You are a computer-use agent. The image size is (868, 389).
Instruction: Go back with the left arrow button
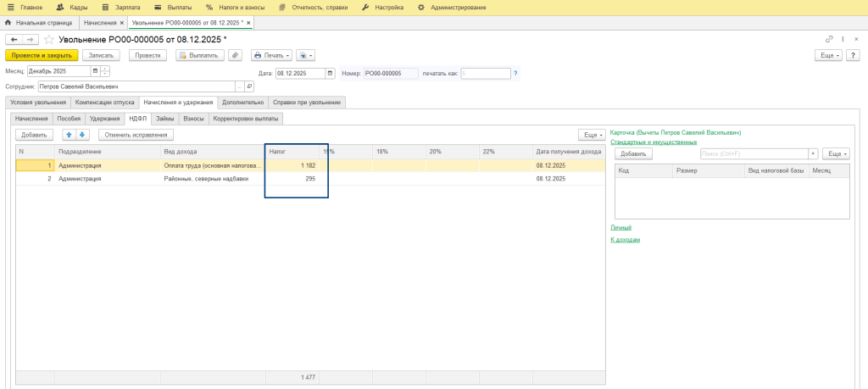click(x=14, y=40)
